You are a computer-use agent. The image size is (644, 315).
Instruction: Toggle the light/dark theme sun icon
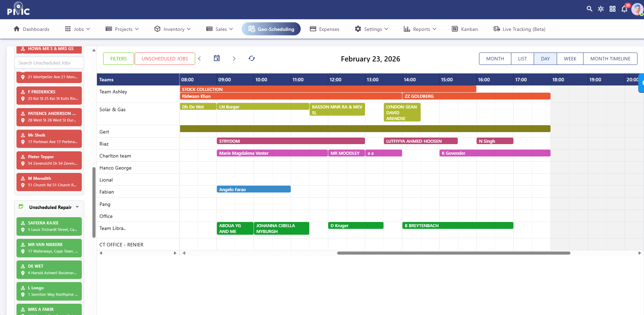[601, 9]
